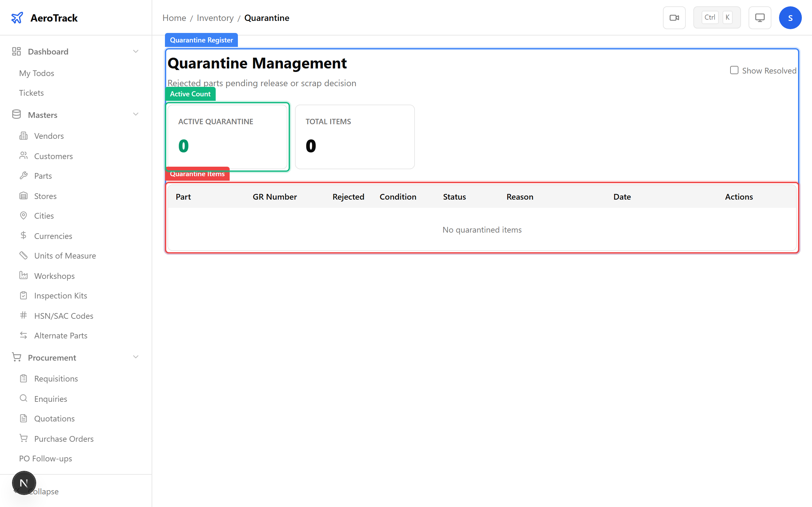Open Units of Measure
Image resolution: width=812 pixels, height=507 pixels.
65,255
